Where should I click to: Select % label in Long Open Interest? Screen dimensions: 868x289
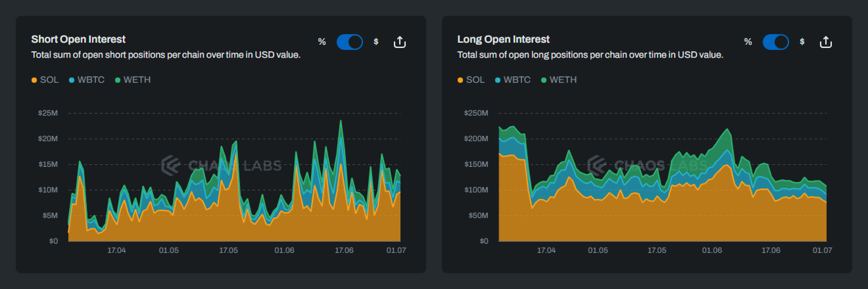click(748, 42)
